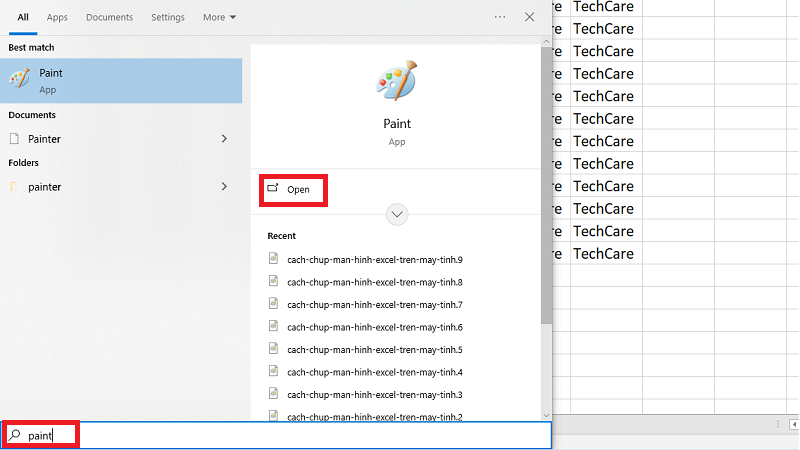Open the More filter dropdown
This screenshot has width=800, height=450.
219,17
